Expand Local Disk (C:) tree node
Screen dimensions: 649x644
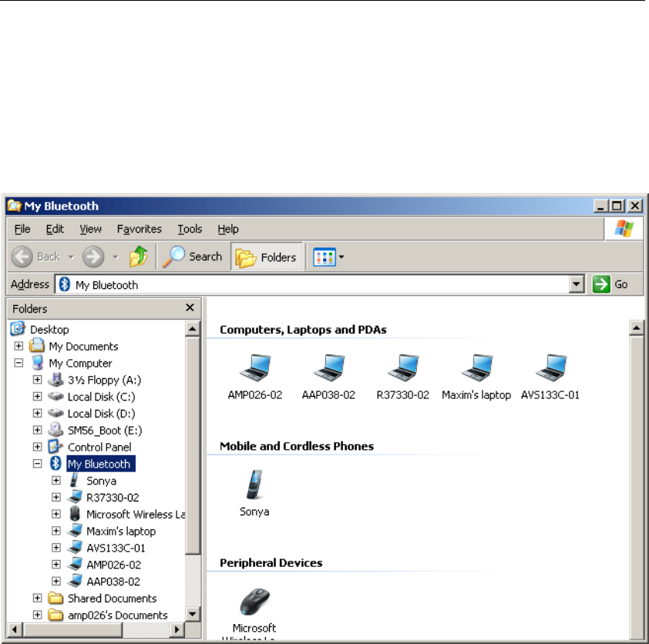coord(37,396)
